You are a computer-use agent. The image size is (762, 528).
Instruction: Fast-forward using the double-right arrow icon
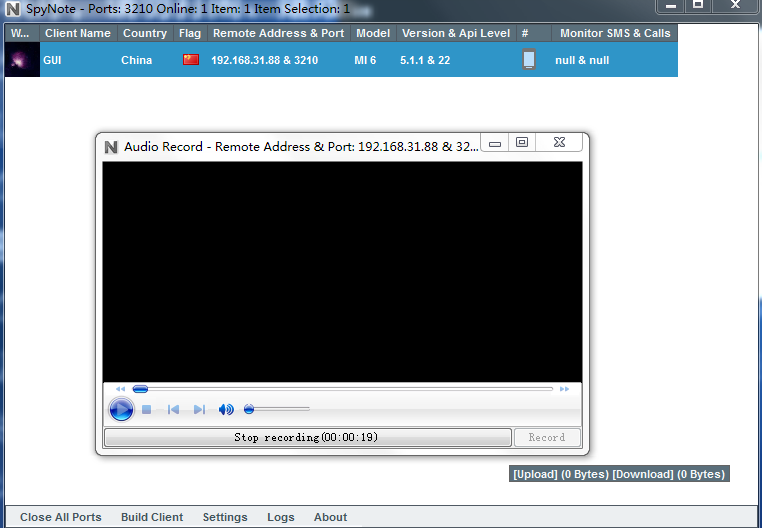(x=564, y=389)
